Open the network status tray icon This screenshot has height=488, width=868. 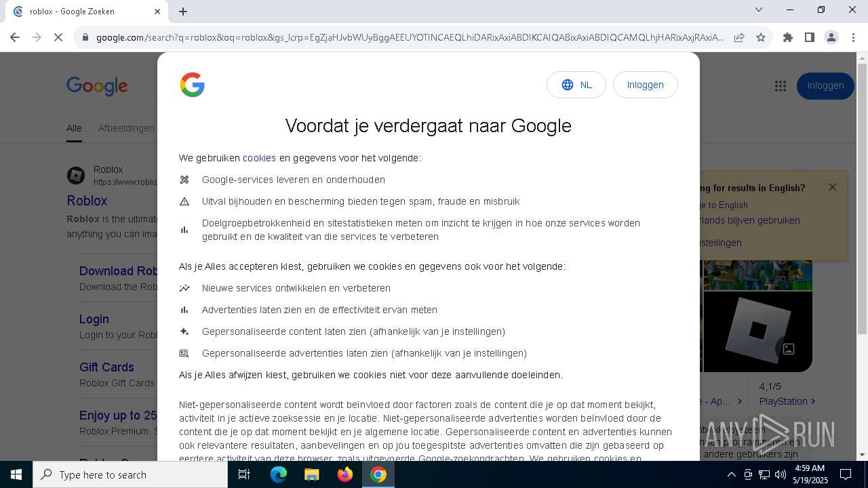pos(764,474)
